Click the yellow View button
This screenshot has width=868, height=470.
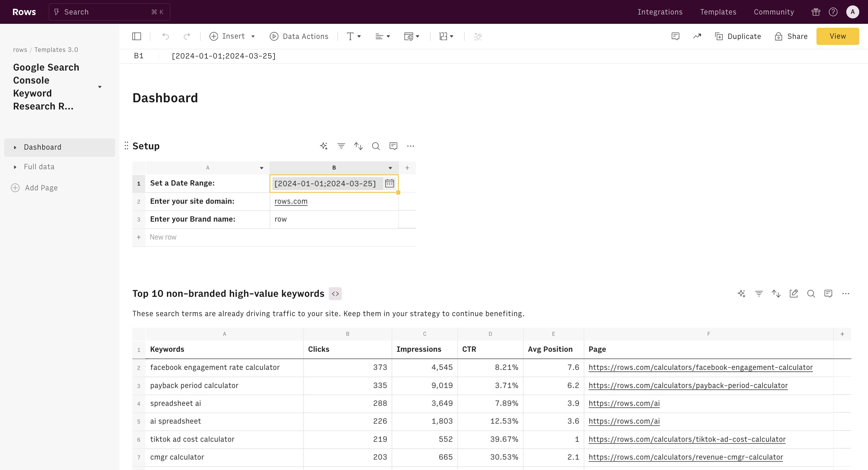coord(837,37)
